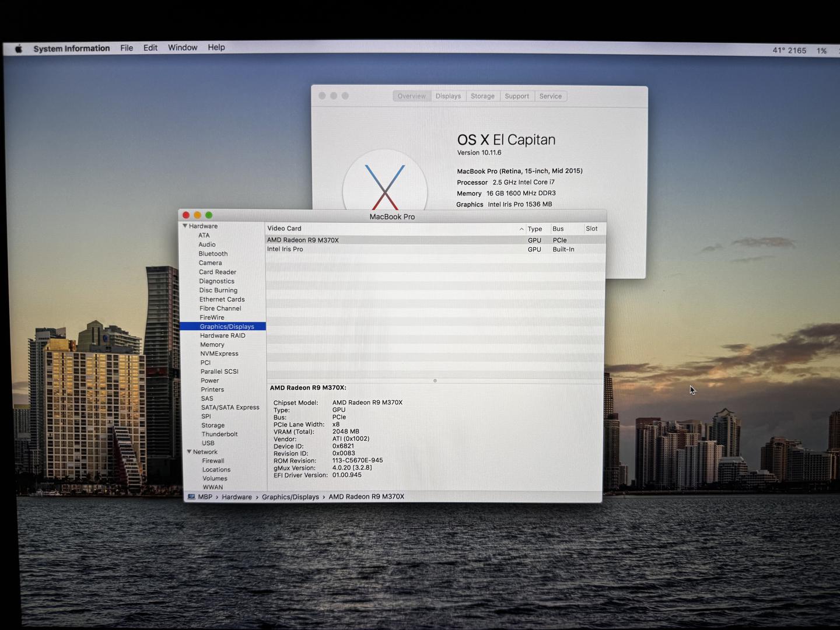This screenshot has width=840, height=630.
Task: Open the System Information menu
Action: coord(72,48)
